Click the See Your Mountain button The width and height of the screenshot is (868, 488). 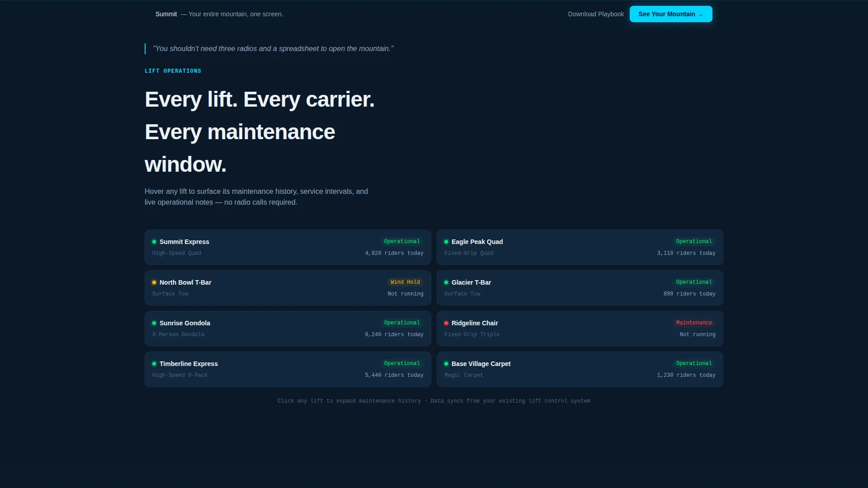(671, 14)
